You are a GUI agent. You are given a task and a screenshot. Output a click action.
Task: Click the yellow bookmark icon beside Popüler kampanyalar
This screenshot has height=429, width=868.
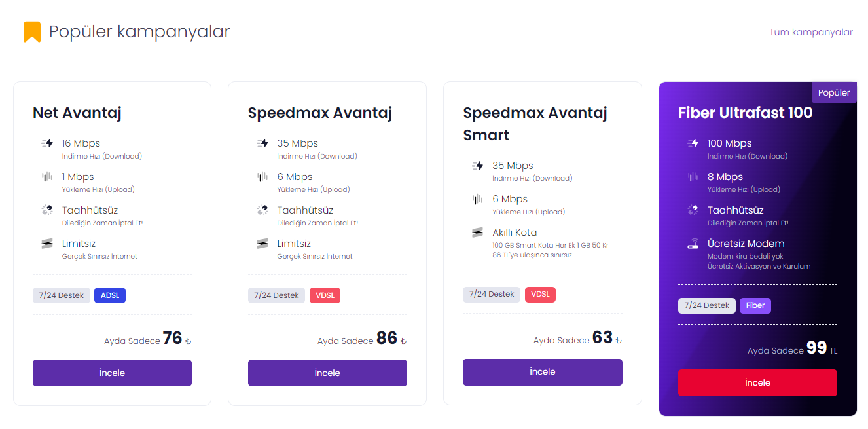32,31
